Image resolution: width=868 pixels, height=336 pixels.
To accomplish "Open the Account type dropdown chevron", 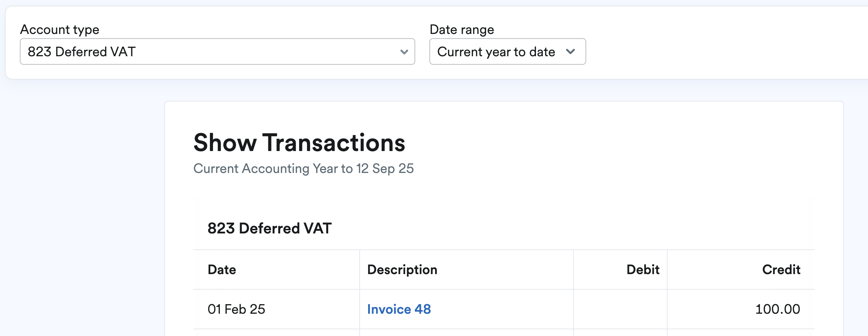I will point(405,52).
